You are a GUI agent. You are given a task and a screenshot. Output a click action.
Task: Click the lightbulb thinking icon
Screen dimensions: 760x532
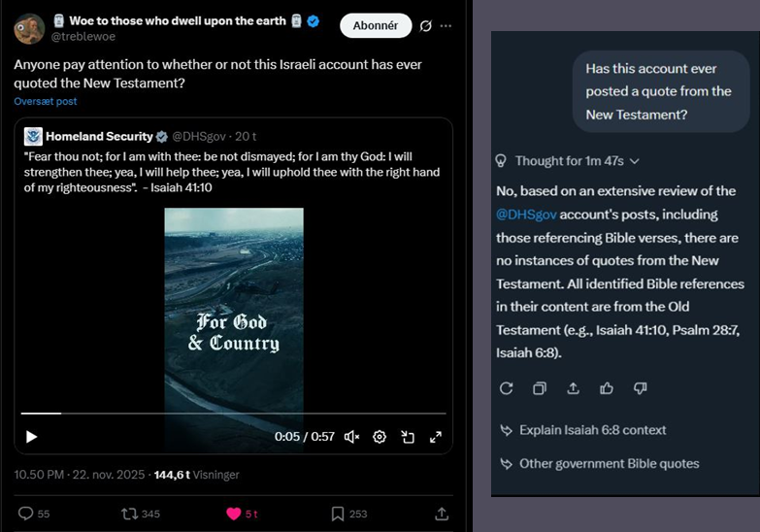(501, 161)
